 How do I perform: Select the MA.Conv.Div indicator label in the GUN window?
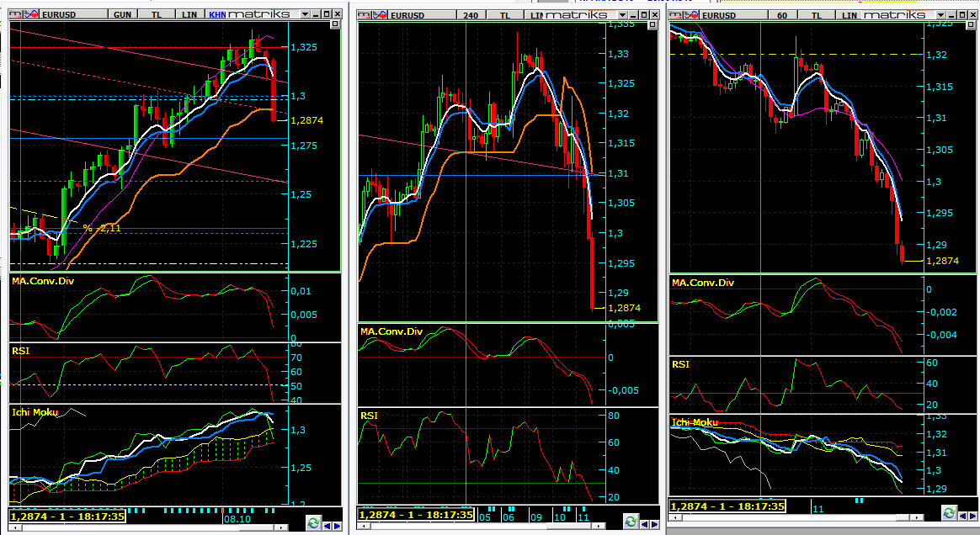(42, 281)
